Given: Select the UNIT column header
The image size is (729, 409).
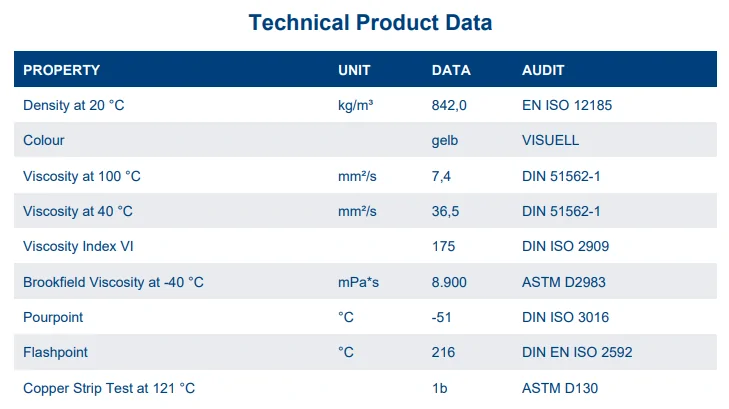Looking at the screenshot, I should [354, 70].
